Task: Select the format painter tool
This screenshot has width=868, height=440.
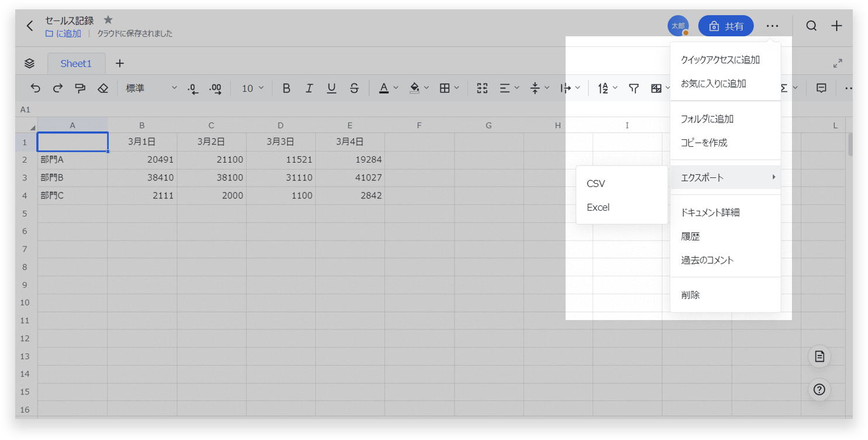Action: pyautogui.click(x=80, y=88)
